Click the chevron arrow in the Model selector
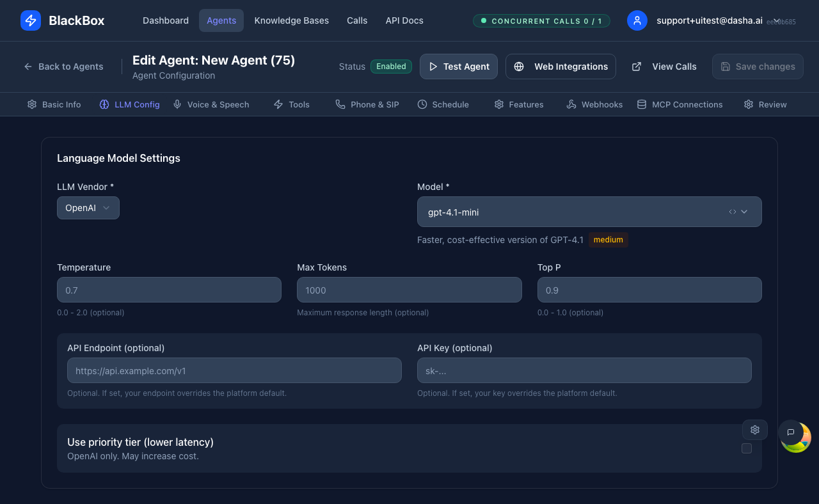The image size is (819, 504). pyautogui.click(x=744, y=211)
